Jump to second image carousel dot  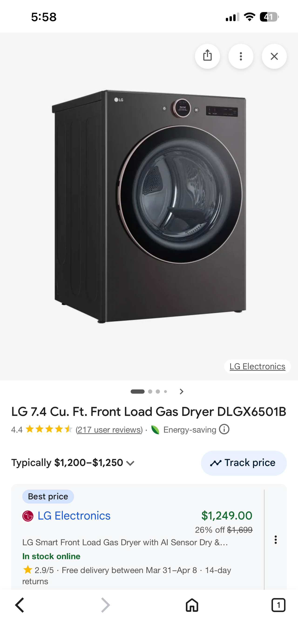pyautogui.click(x=150, y=391)
